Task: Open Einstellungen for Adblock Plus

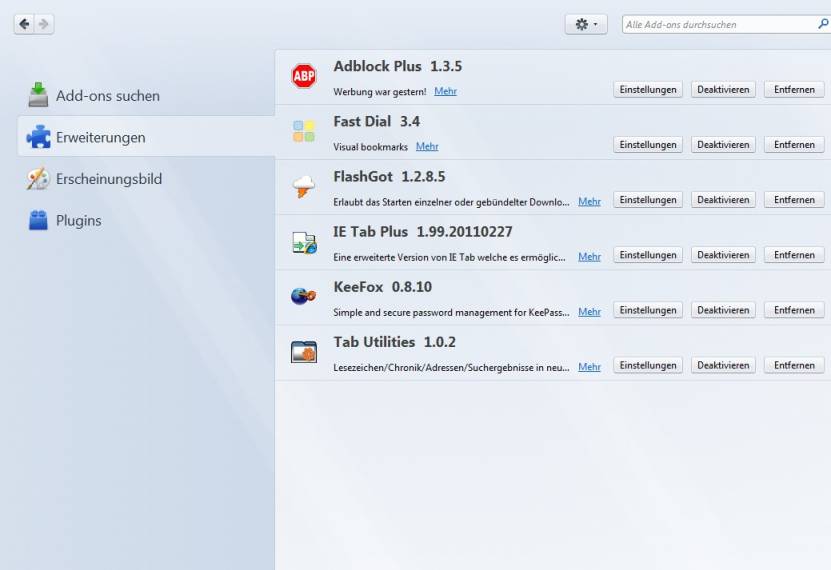Action: [x=648, y=90]
